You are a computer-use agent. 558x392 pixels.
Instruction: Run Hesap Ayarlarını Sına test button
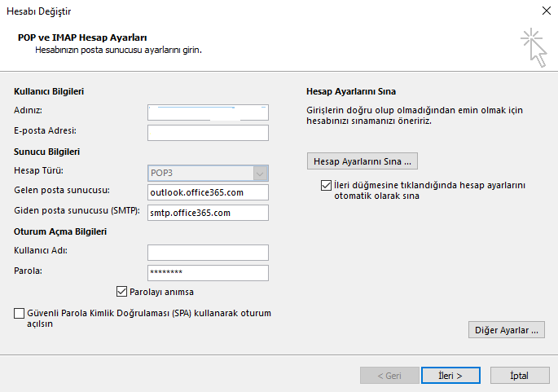tap(362, 161)
